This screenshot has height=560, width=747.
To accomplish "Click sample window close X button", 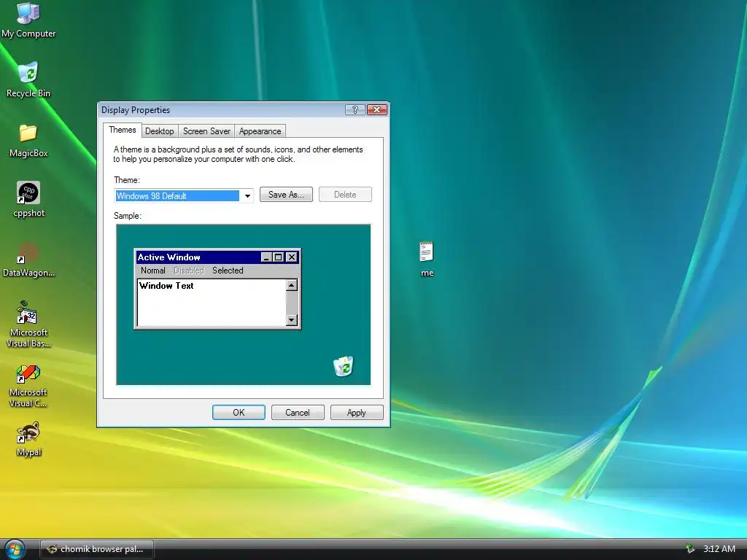I will 292,257.
